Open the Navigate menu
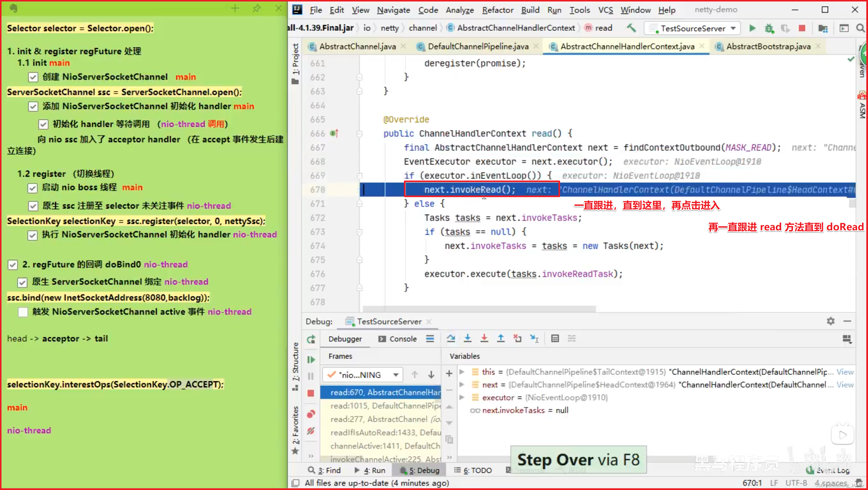Image resolution: width=868 pixels, height=490 pixels. click(393, 10)
